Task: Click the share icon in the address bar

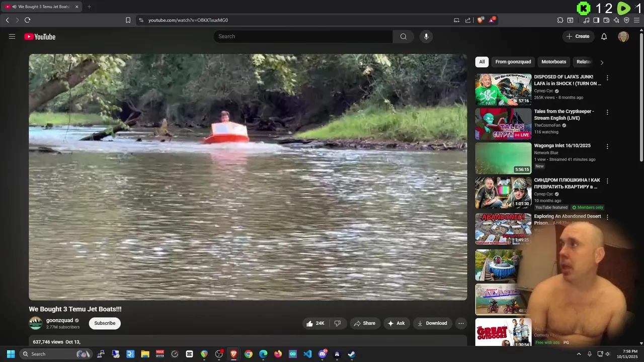Action: (468, 20)
